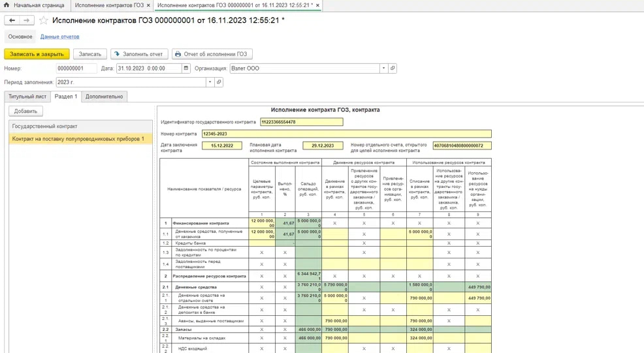Click contract identifier field 11223366554478
The width and height of the screenshot is (644, 353).
click(302, 122)
